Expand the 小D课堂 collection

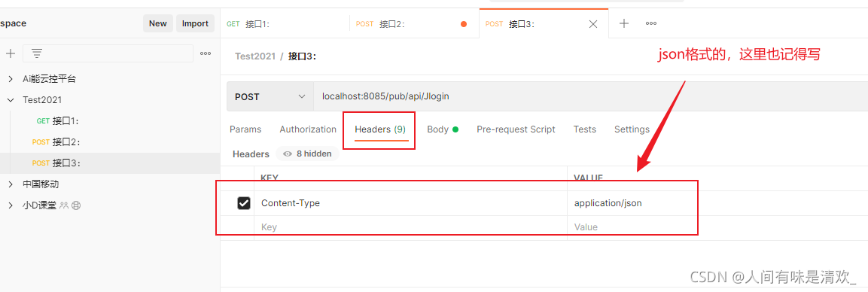tap(10, 205)
